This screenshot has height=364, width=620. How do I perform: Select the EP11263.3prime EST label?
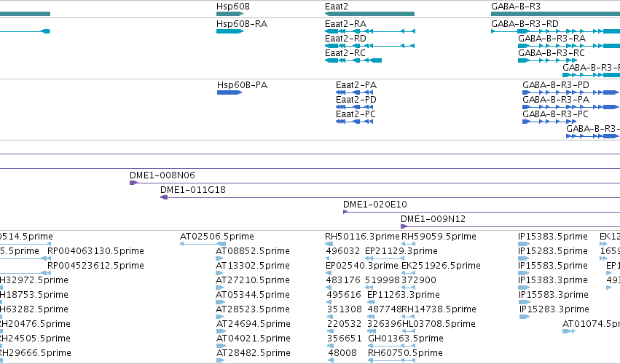click(404, 296)
